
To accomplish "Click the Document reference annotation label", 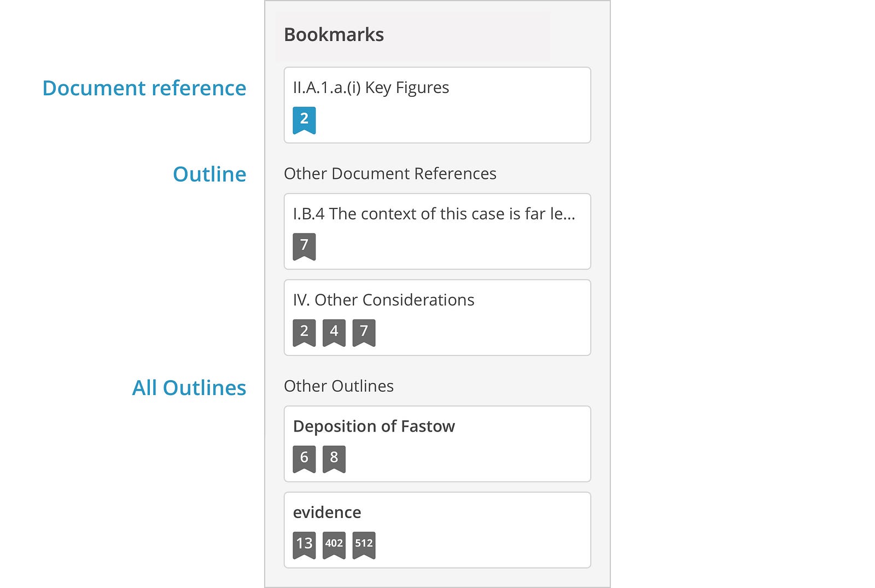I will pyautogui.click(x=144, y=88).
